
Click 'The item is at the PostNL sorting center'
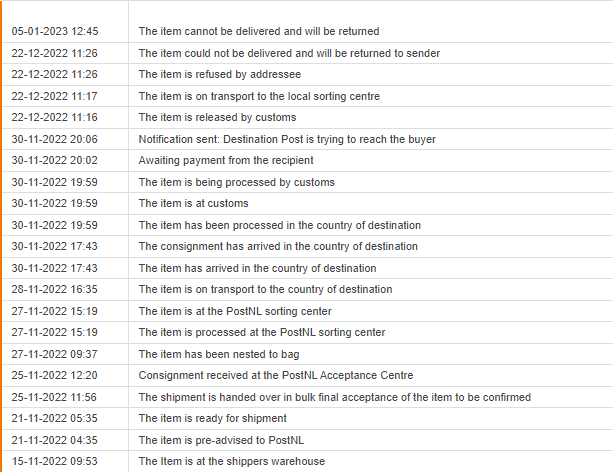[x=235, y=311]
